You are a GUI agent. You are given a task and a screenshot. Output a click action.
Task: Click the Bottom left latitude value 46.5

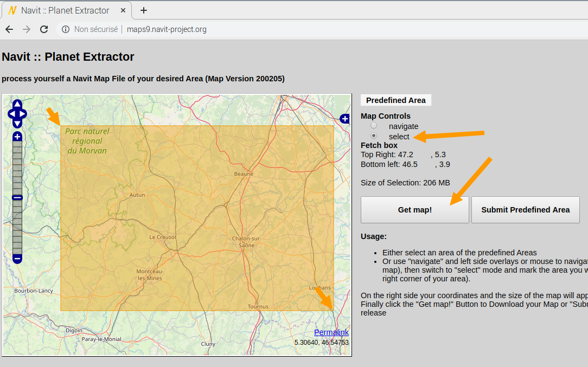pos(410,164)
